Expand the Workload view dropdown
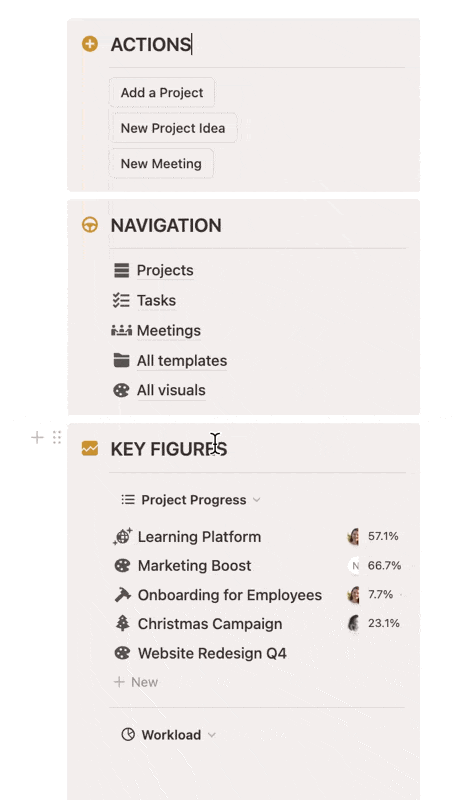This screenshot has width=453, height=800. pos(212,735)
